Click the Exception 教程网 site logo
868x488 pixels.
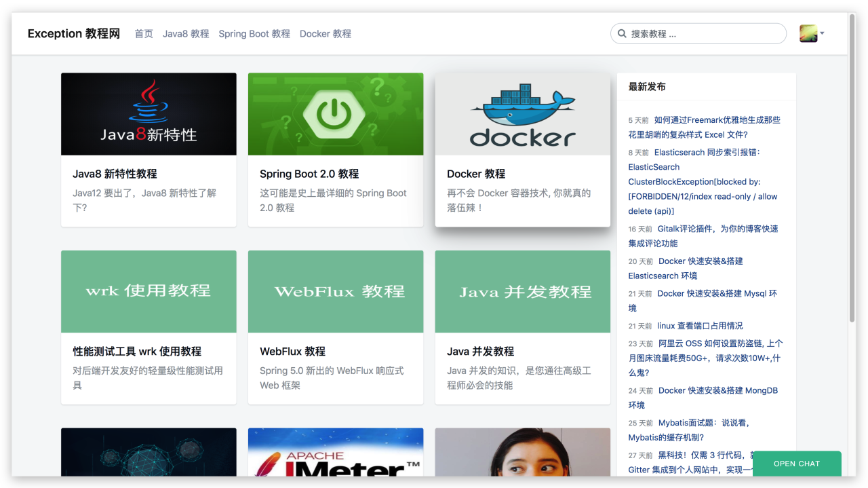[x=74, y=33]
